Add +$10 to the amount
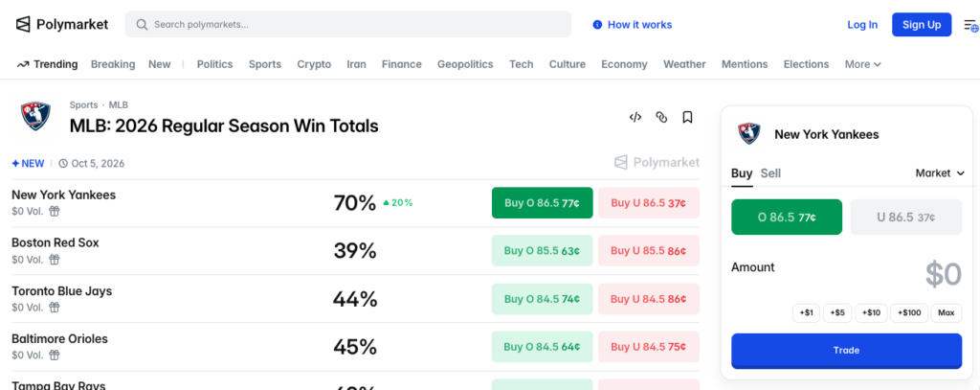This screenshot has height=390, width=980. 871,312
